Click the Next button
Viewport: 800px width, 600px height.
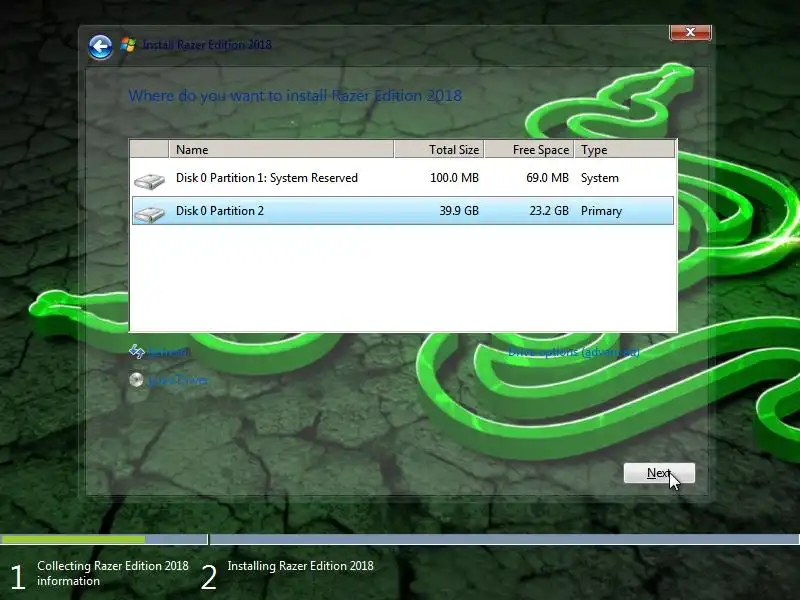pyautogui.click(x=659, y=473)
